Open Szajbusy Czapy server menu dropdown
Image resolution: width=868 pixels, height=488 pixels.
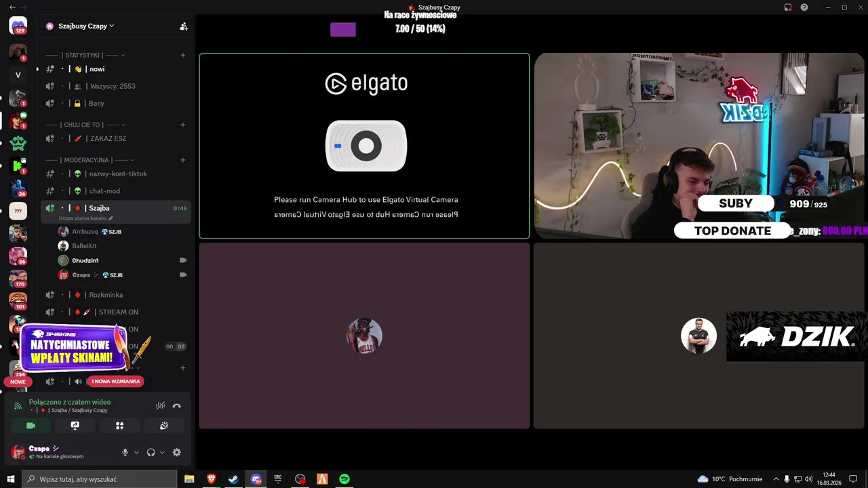point(86,26)
